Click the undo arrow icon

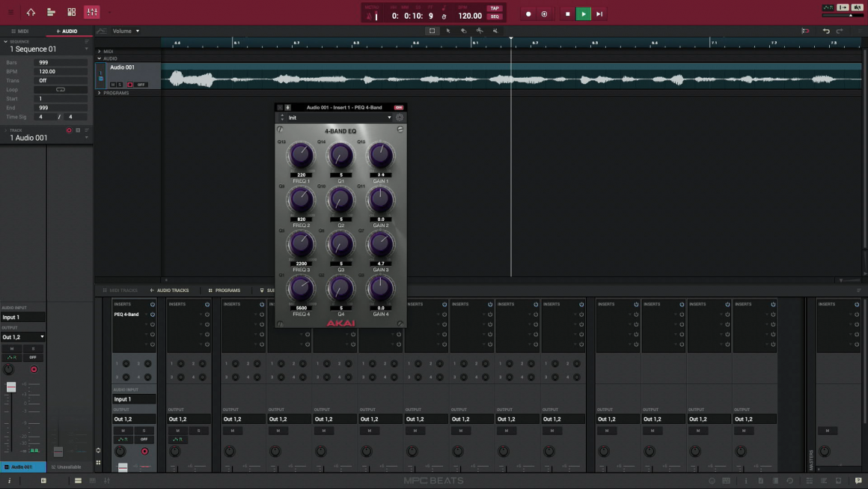click(x=826, y=31)
